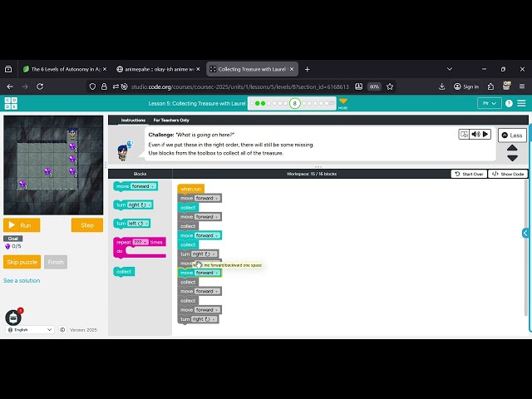Bookmark this page with the star icon
Screen dimensions: 532x399
(390, 86)
